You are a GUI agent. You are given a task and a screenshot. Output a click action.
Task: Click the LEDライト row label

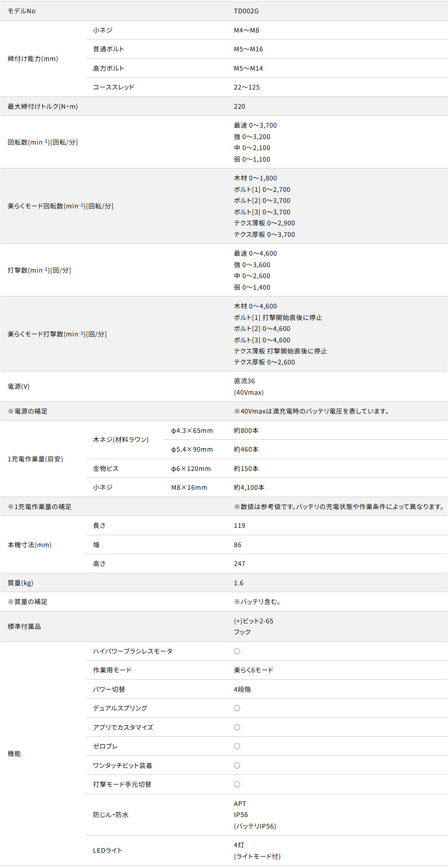tap(107, 851)
